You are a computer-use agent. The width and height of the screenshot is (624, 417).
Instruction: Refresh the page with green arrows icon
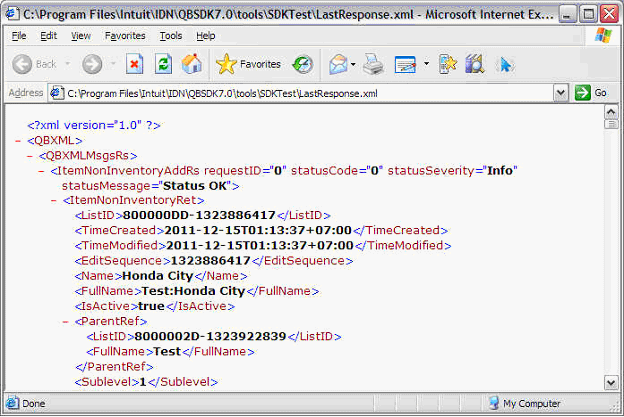tap(163, 64)
